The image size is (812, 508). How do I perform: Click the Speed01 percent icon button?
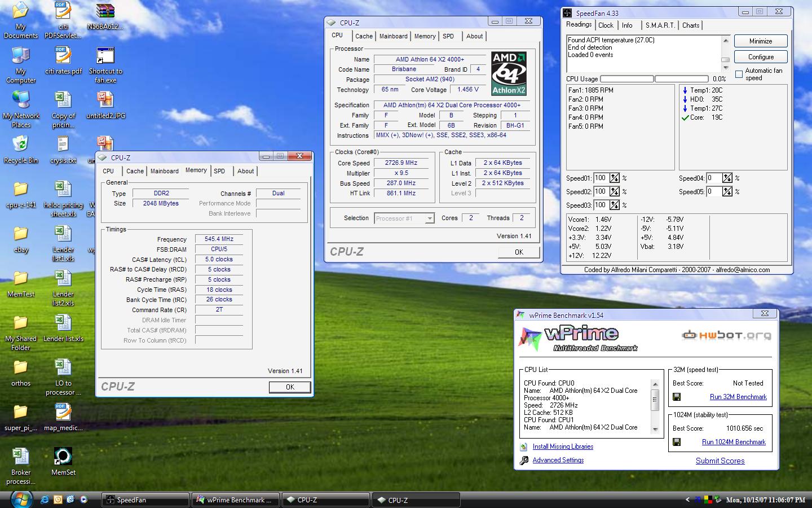[615, 178]
